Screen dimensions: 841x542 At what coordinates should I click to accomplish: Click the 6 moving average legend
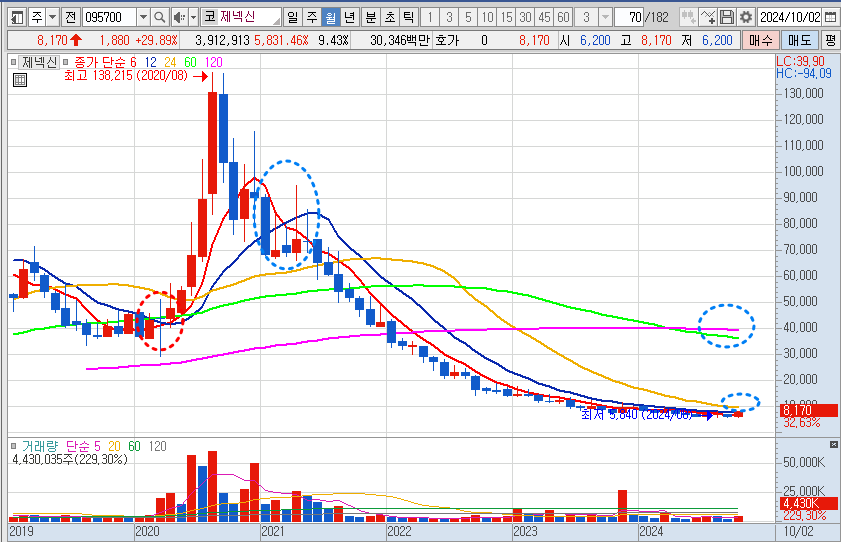coord(134,62)
